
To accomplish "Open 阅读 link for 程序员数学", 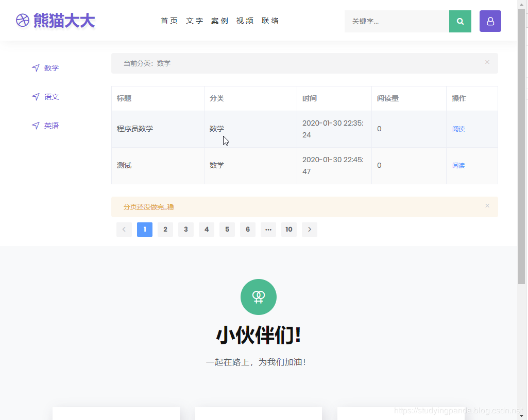I will pyautogui.click(x=458, y=129).
